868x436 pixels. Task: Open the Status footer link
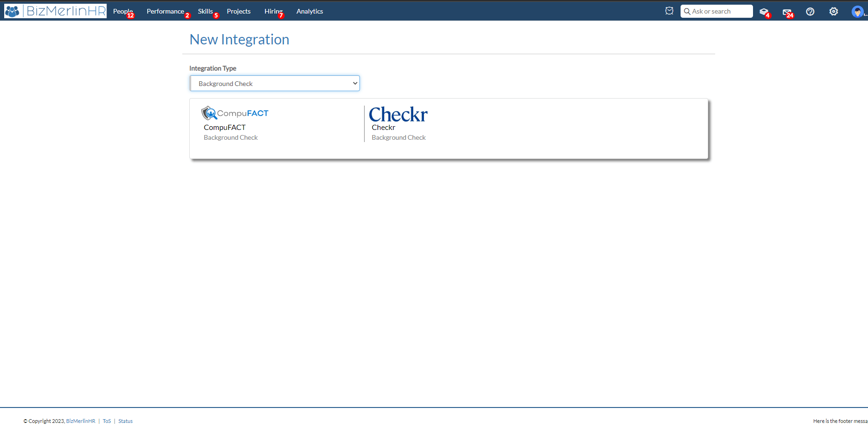125,421
